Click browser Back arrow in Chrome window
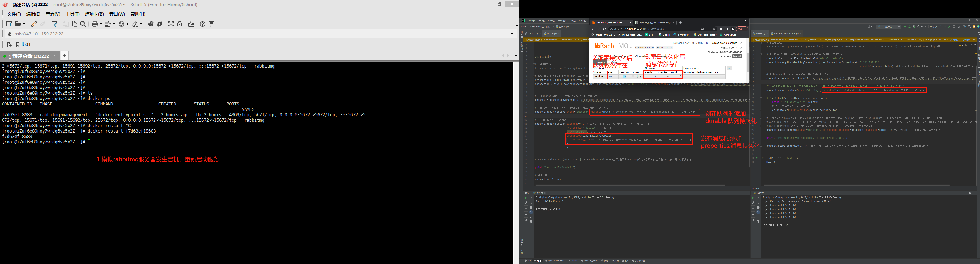 pos(593,29)
